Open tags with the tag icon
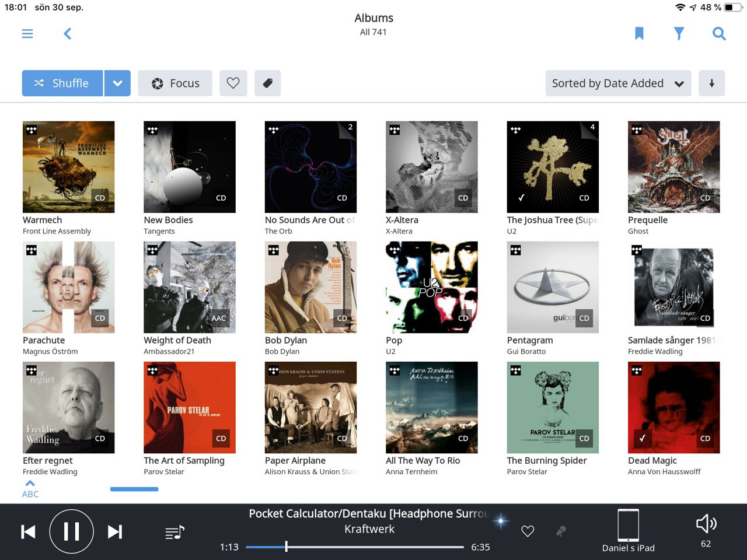 click(268, 83)
